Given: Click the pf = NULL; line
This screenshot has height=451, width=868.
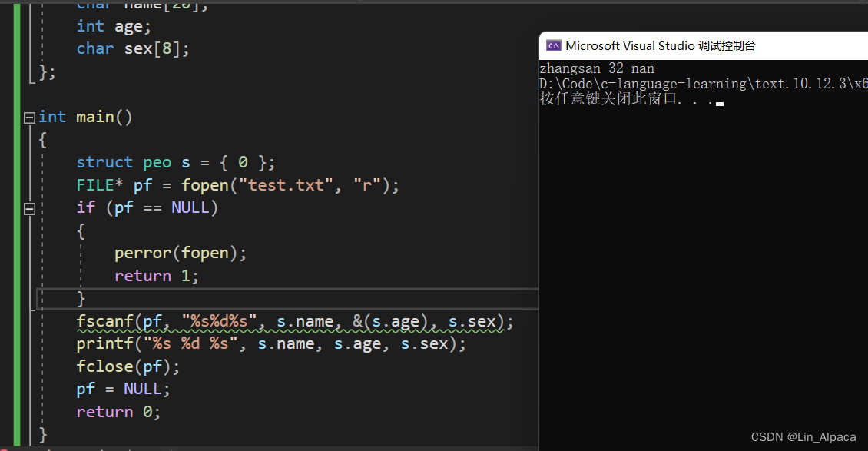Looking at the screenshot, I should 123,389.
